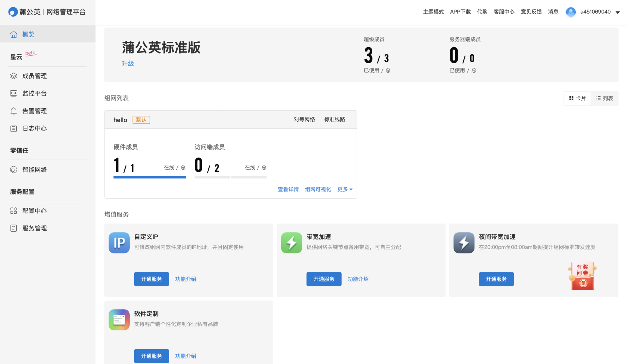The image size is (627, 364).
Task: Open the 智能网络 icon under 零信任
Action: [x=13, y=169]
